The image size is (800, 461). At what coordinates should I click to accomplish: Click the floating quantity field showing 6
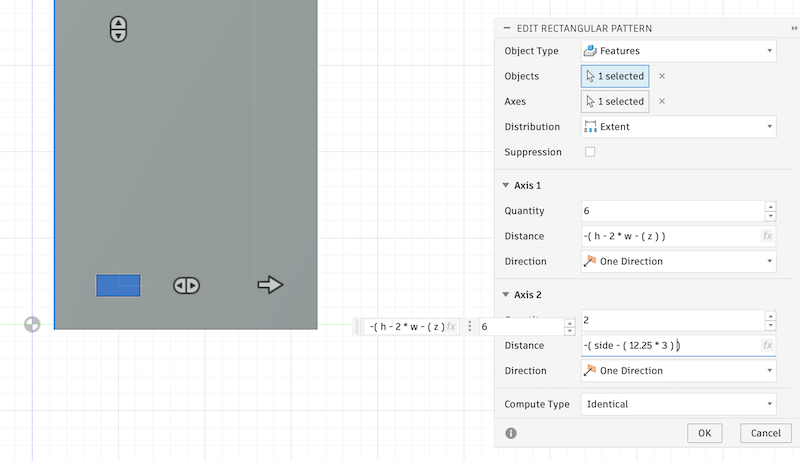tap(521, 327)
